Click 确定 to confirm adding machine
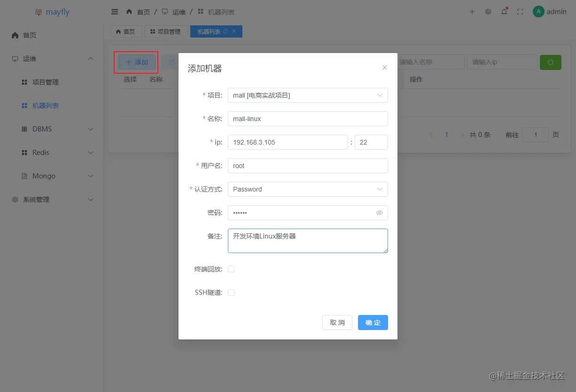576x392 pixels. (373, 323)
